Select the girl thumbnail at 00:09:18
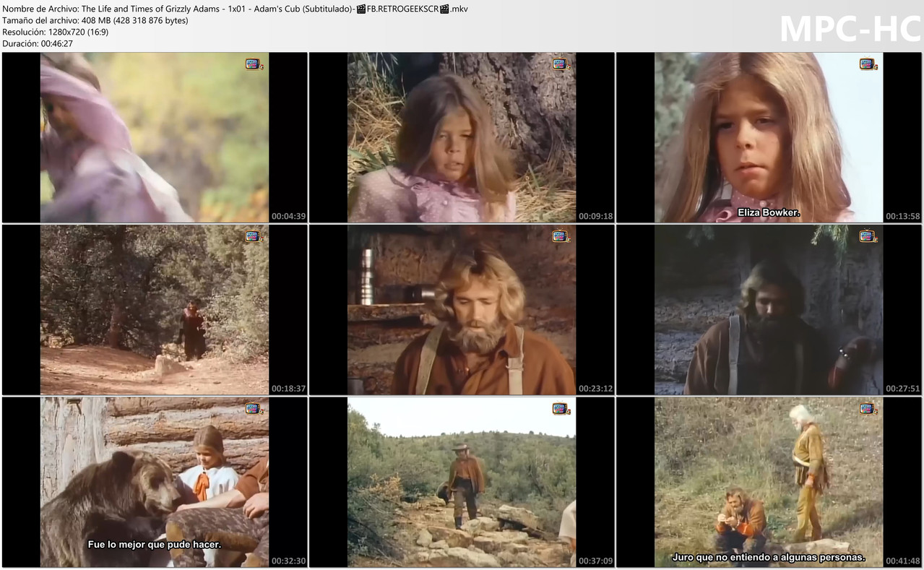The image size is (924, 570). 462,137
